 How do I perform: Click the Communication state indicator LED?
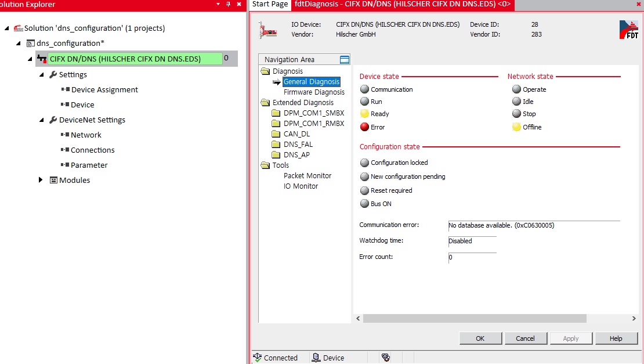pyautogui.click(x=364, y=89)
